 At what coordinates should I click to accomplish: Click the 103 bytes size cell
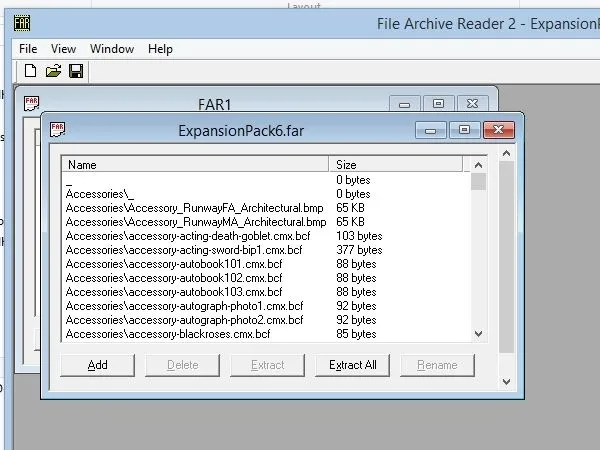[359, 236]
